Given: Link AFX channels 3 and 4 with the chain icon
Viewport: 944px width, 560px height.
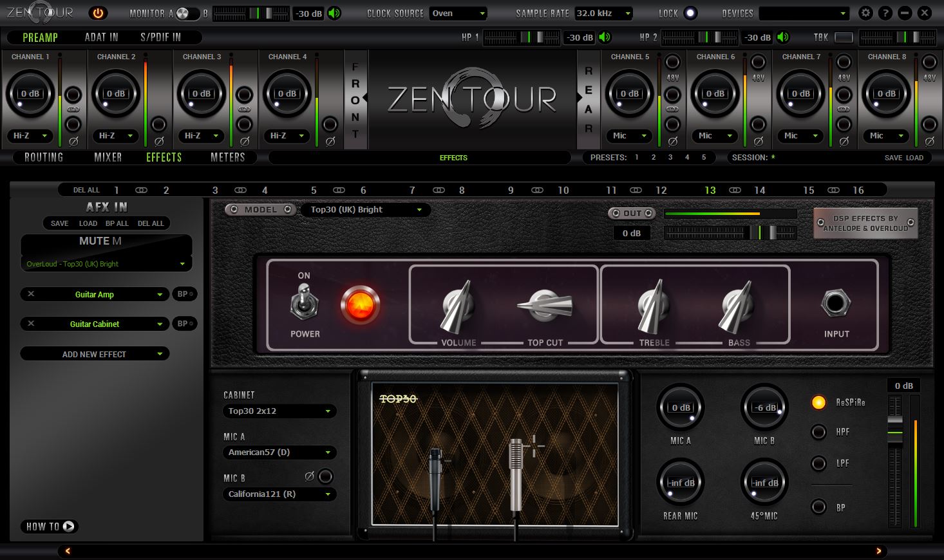Looking at the screenshot, I should pos(240,190).
